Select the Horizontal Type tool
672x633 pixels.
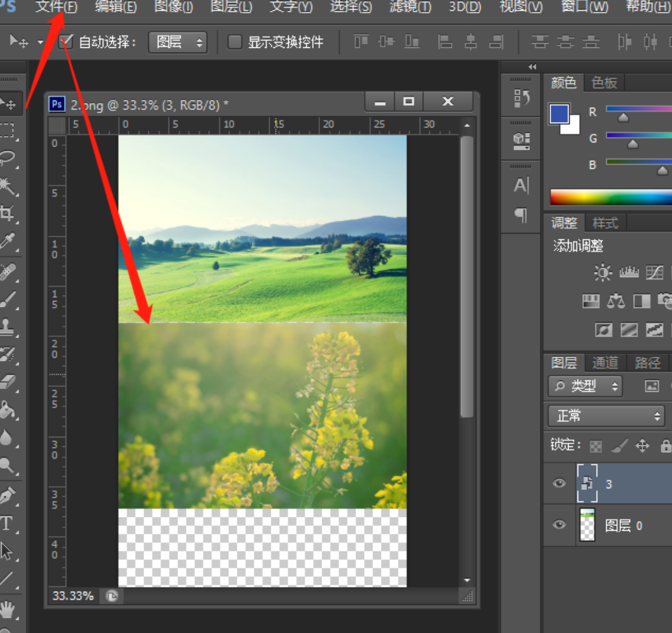tap(7, 524)
